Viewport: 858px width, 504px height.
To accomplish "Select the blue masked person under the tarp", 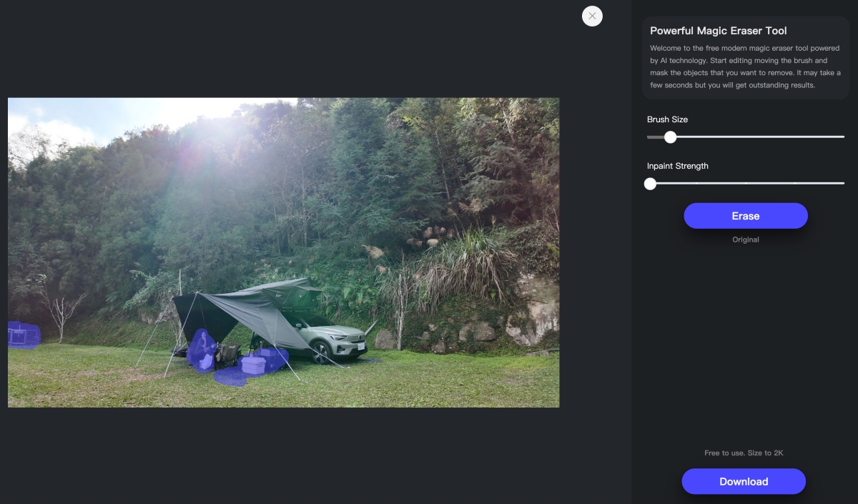I will click(x=202, y=350).
